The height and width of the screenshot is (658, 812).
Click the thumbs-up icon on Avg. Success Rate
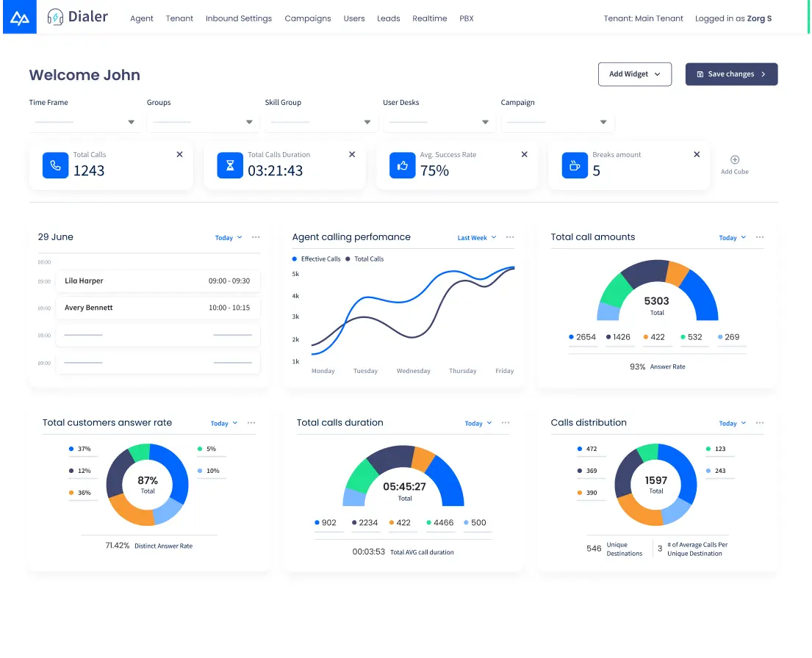(x=402, y=165)
